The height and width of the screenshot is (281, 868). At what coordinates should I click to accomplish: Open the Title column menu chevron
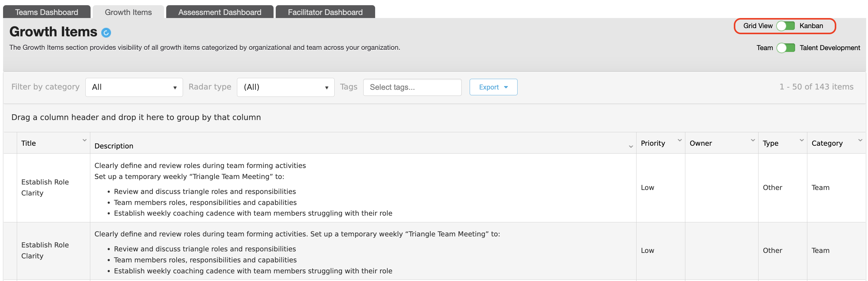click(84, 140)
